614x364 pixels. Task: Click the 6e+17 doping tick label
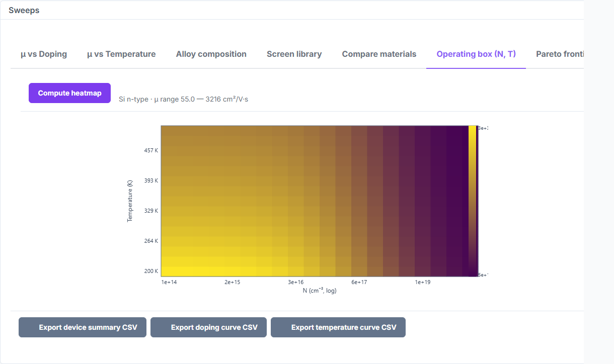coord(359,282)
